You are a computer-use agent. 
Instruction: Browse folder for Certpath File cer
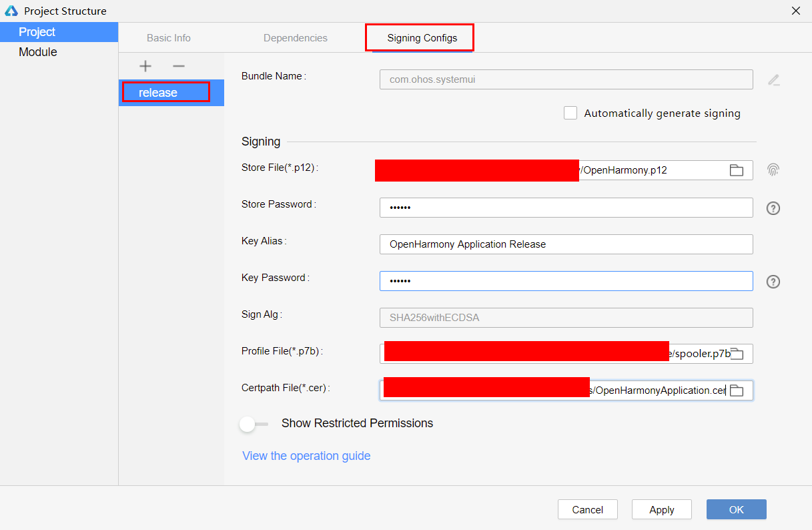point(737,390)
